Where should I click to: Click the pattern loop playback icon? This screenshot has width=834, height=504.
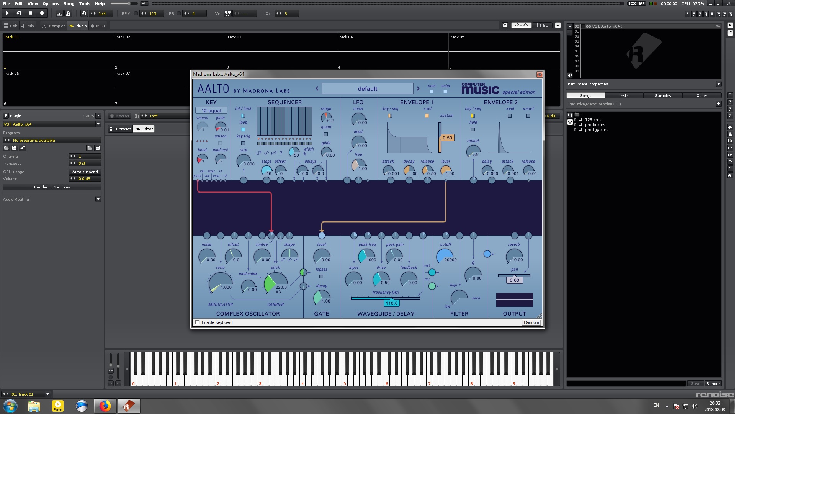click(x=19, y=13)
